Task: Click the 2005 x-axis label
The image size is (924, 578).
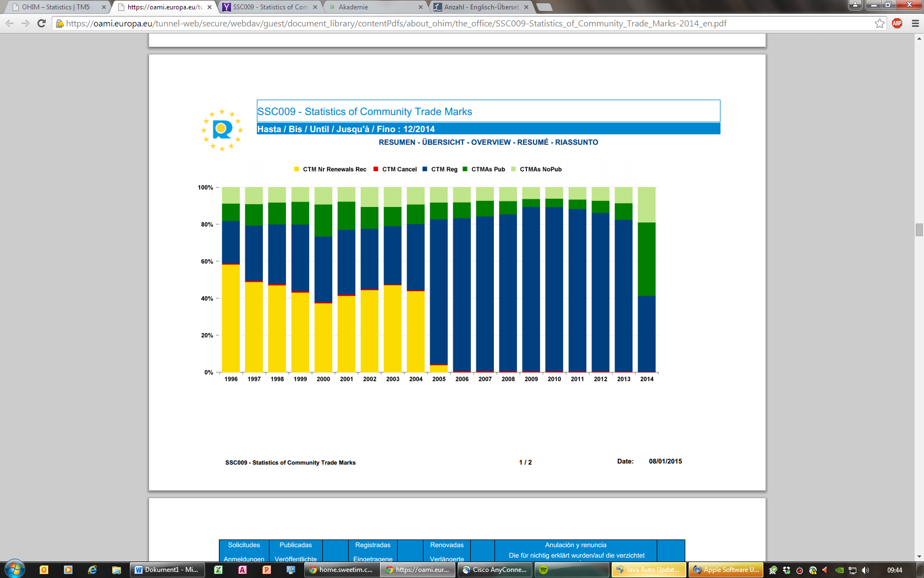Action: (x=439, y=379)
